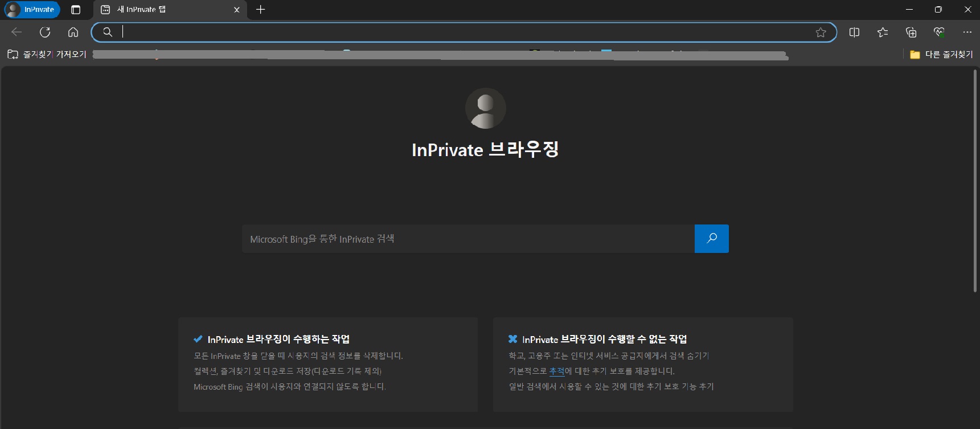Go to the home page icon
Screen dimensions: 980x429
73,32
